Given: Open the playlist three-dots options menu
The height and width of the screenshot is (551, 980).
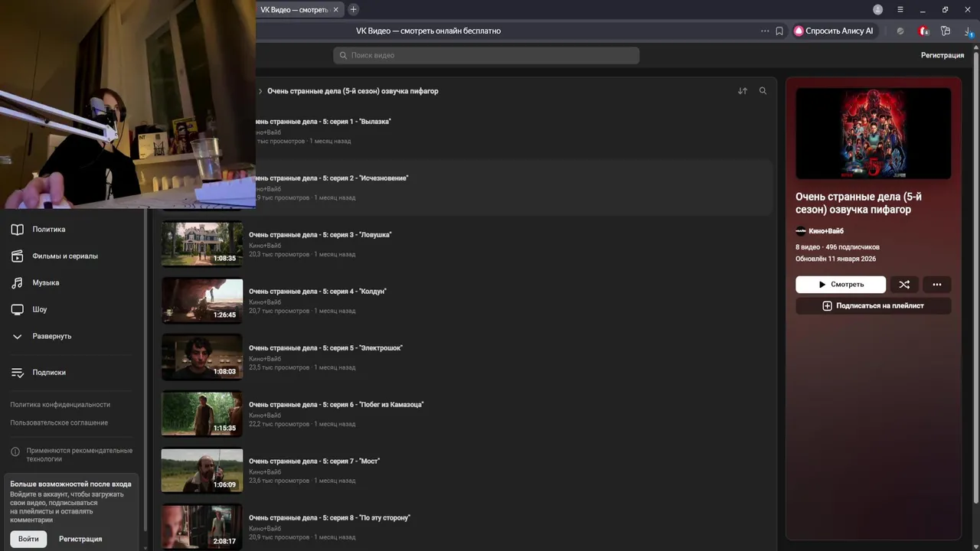Looking at the screenshot, I should [x=937, y=285].
